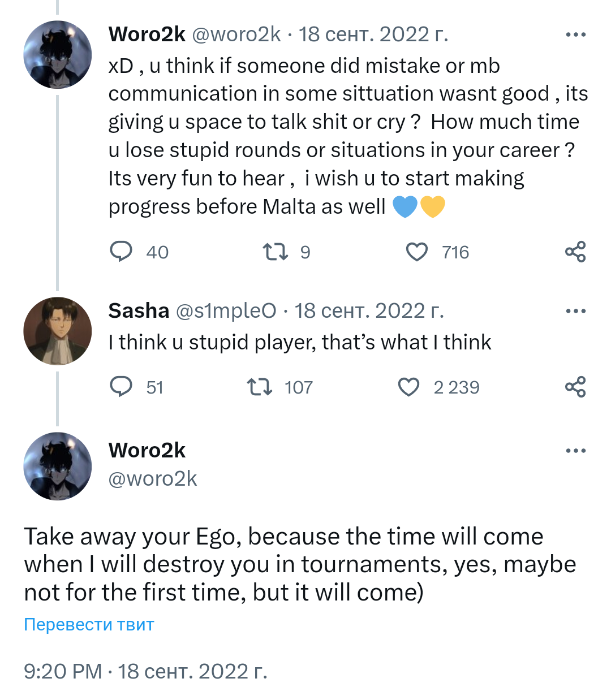Open more options on the main tweet
This screenshot has width=611, height=700.
575,451
